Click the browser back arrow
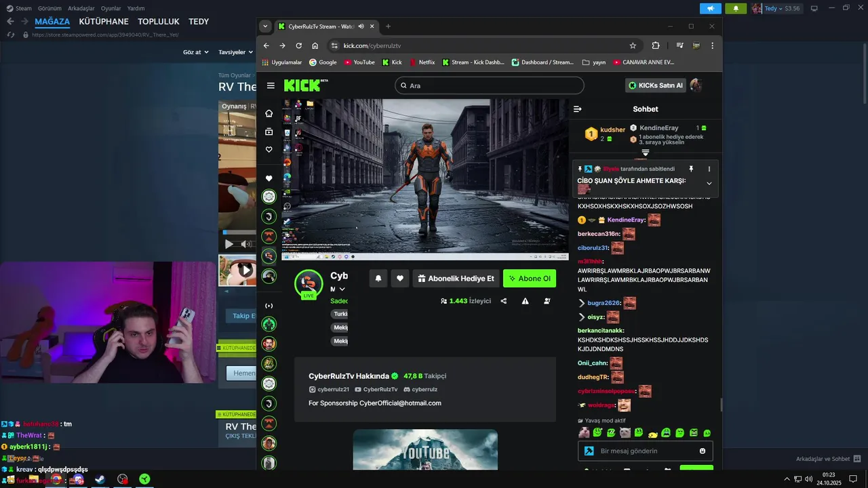The image size is (868, 488). click(x=267, y=45)
